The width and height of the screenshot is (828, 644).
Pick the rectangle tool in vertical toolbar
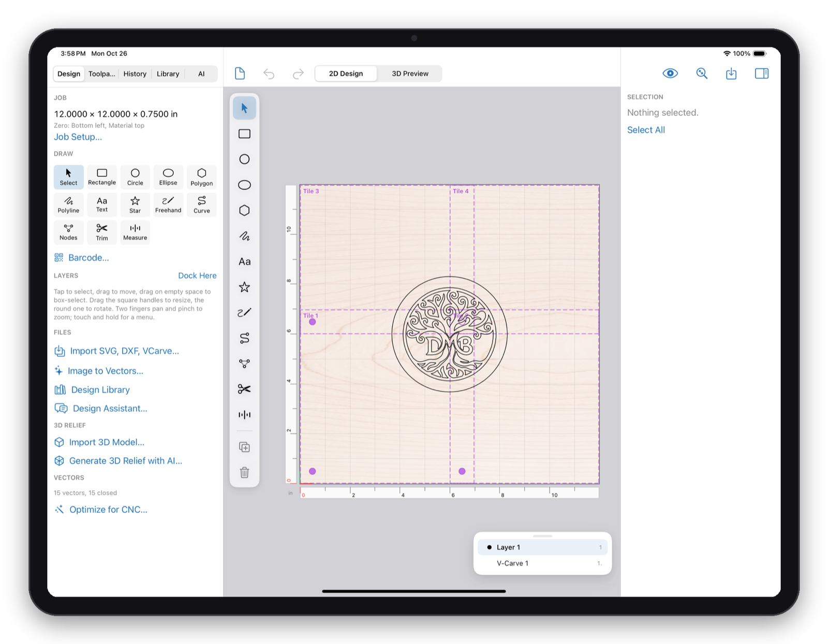point(244,134)
